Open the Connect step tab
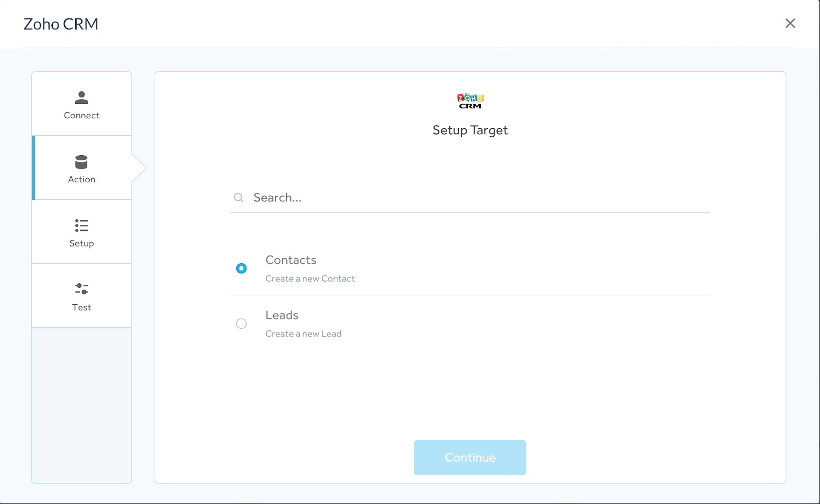 tap(81, 104)
